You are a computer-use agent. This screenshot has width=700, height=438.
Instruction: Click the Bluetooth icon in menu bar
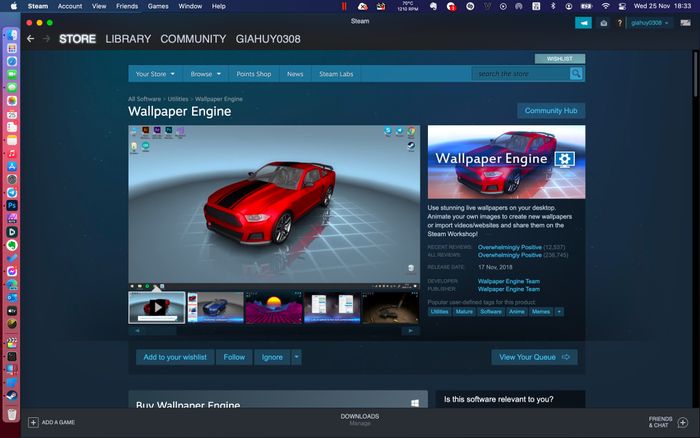(x=553, y=6)
